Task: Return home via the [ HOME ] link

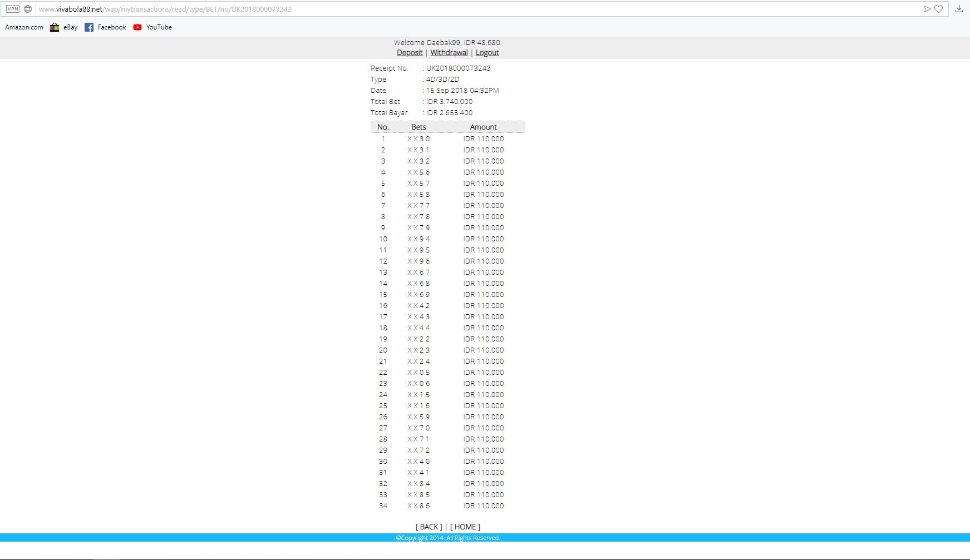Action: click(x=465, y=527)
